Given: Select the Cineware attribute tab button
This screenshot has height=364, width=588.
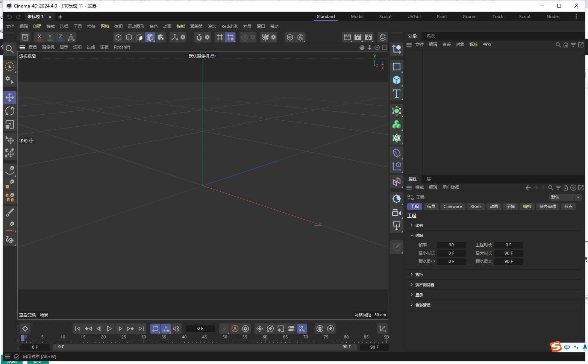Looking at the screenshot, I should [452, 206].
